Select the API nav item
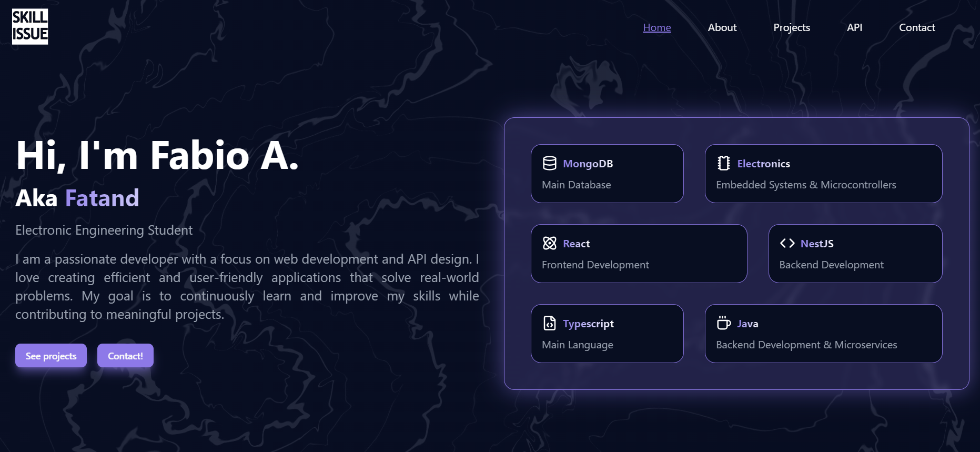980x452 pixels. (854, 27)
